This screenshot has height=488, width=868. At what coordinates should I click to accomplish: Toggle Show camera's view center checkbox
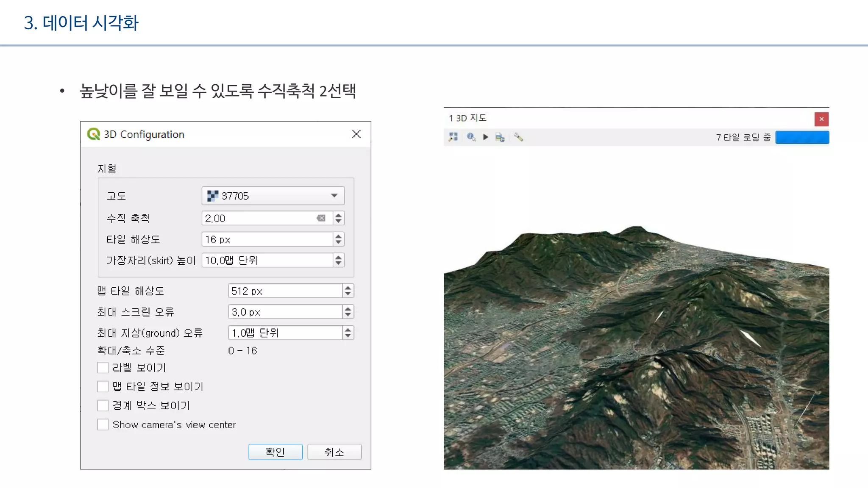[x=103, y=424]
